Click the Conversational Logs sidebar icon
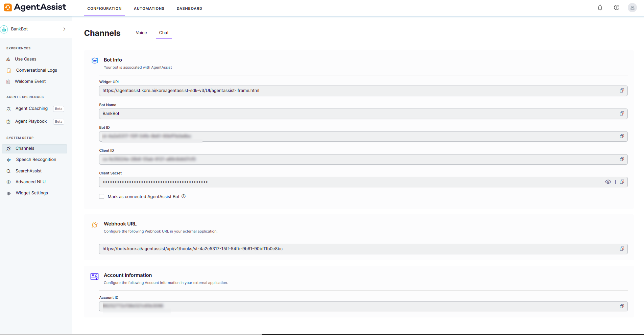 point(9,70)
